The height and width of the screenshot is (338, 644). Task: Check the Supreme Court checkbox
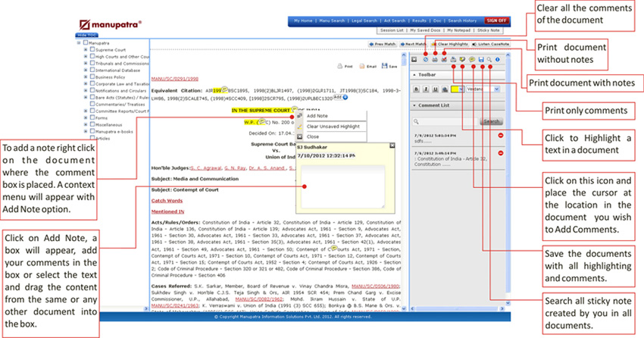tap(92, 49)
